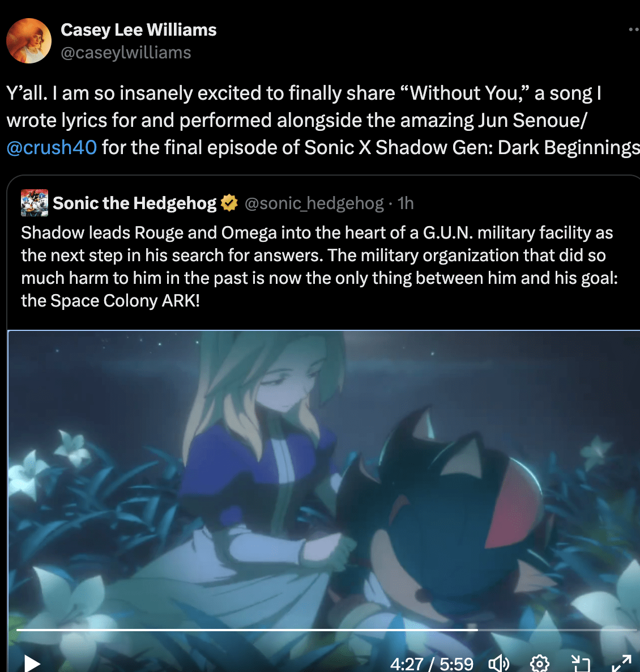Viewport: 640px width, 672px height.
Task: Play the embedded video
Action: [x=32, y=663]
